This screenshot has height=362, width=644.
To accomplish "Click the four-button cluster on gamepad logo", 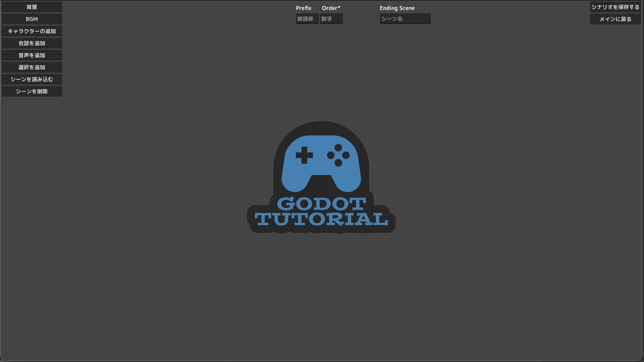I will coord(338,155).
